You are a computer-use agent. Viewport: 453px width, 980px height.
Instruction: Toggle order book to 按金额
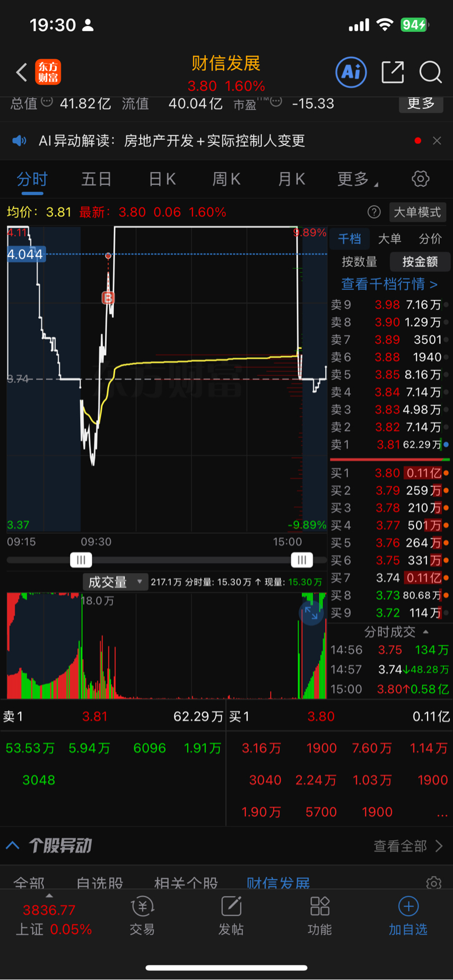pos(420,262)
